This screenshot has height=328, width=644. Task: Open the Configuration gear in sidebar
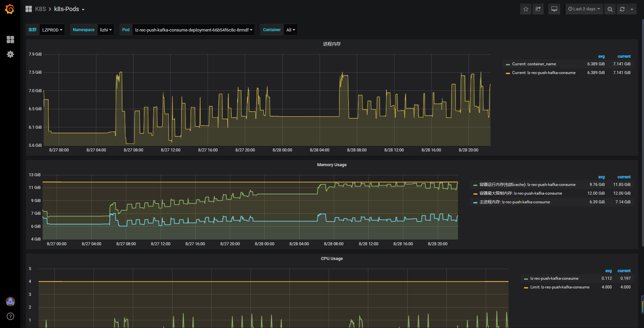click(10, 54)
